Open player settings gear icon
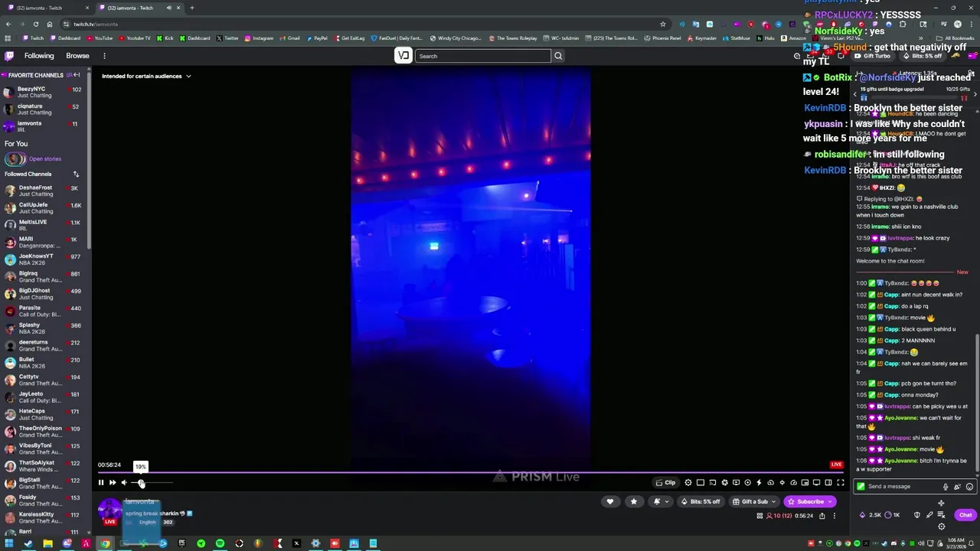980x551 pixels. pyautogui.click(x=688, y=482)
